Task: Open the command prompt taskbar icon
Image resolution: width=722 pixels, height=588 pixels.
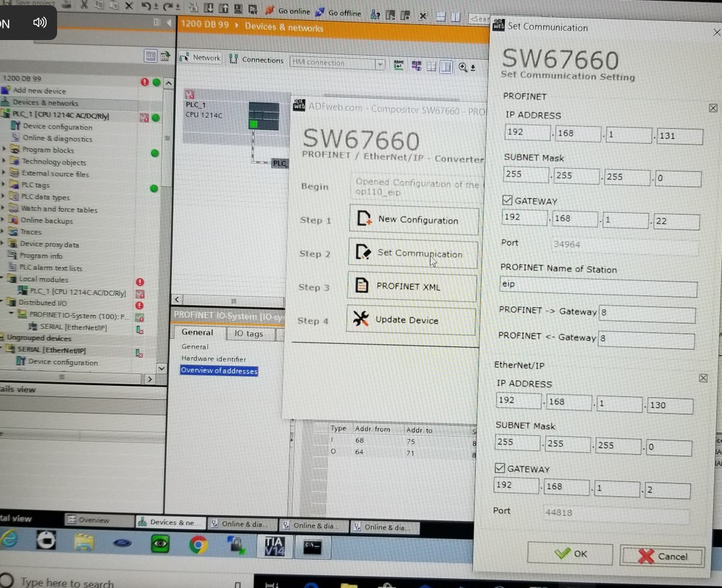Action: pos(312,547)
